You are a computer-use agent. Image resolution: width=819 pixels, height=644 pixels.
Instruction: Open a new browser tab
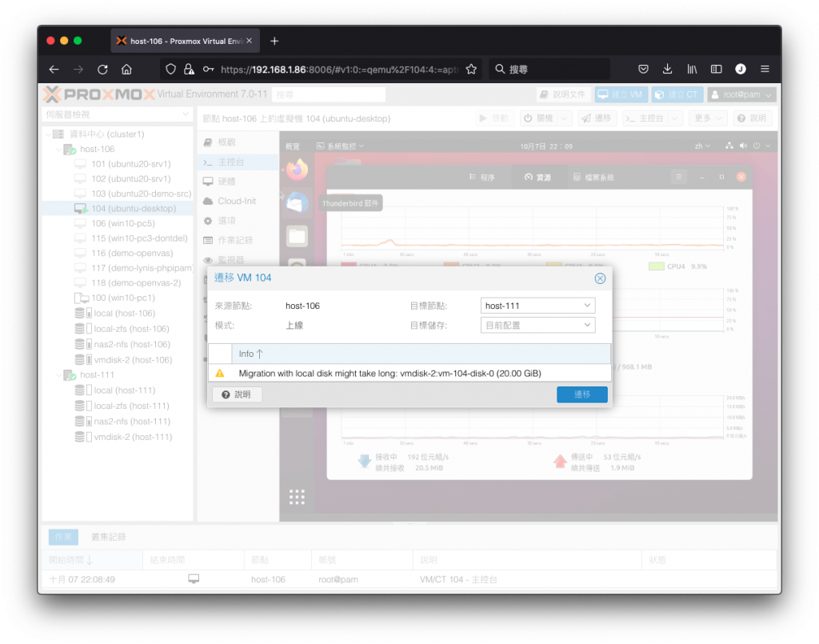274,41
